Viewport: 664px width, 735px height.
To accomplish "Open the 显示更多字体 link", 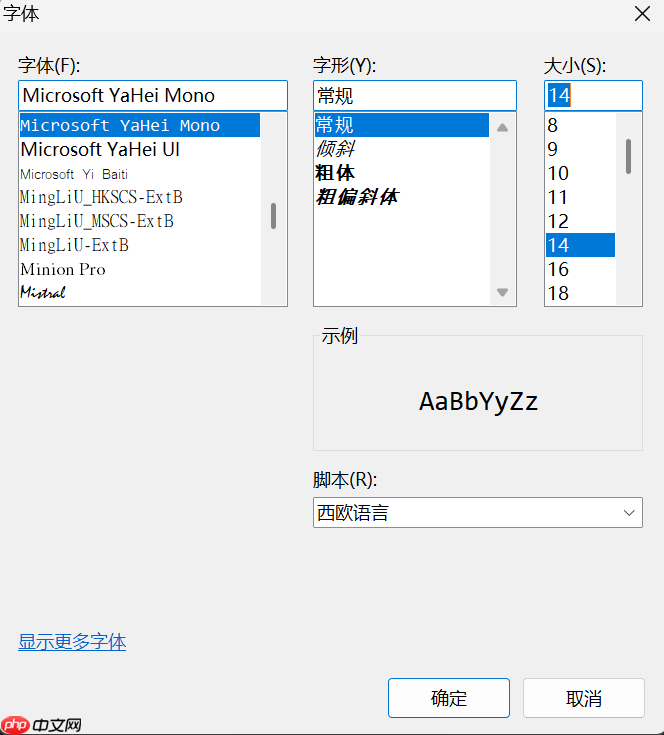I will pyautogui.click(x=72, y=642).
